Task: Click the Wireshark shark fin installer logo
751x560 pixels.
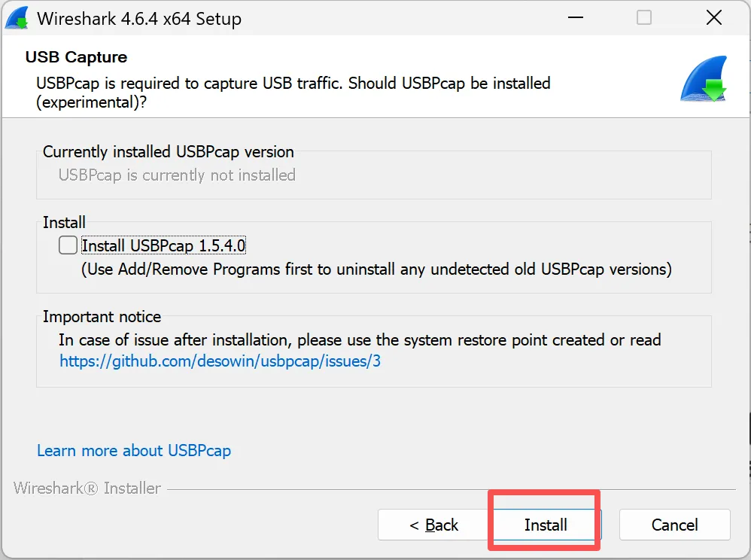Action: (704, 79)
